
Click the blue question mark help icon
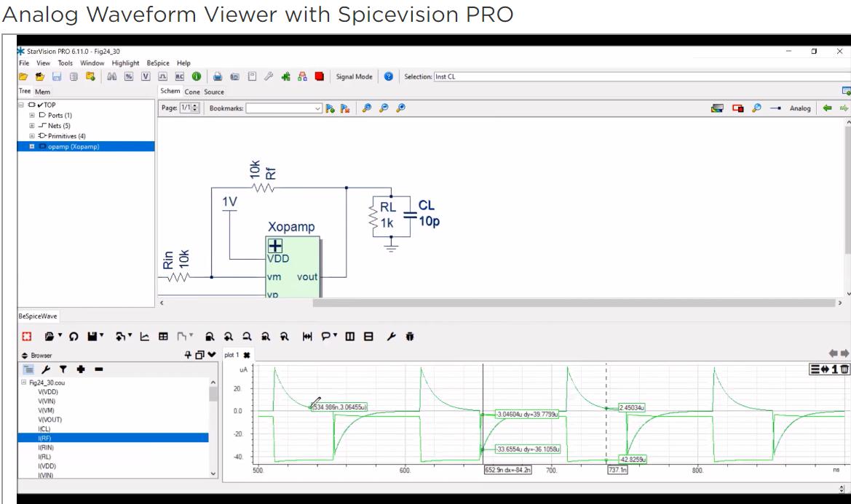[x=389, y=76]
